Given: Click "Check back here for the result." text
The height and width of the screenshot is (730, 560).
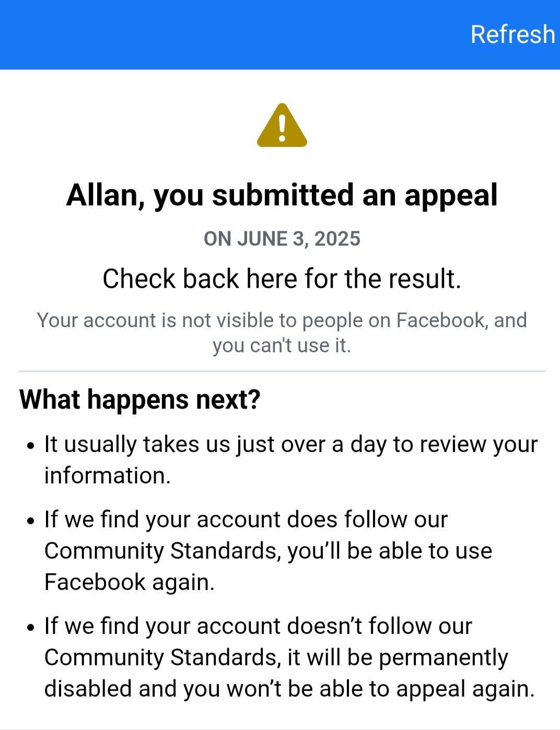Looking at the screenshot, I should (x=282, y=279).
